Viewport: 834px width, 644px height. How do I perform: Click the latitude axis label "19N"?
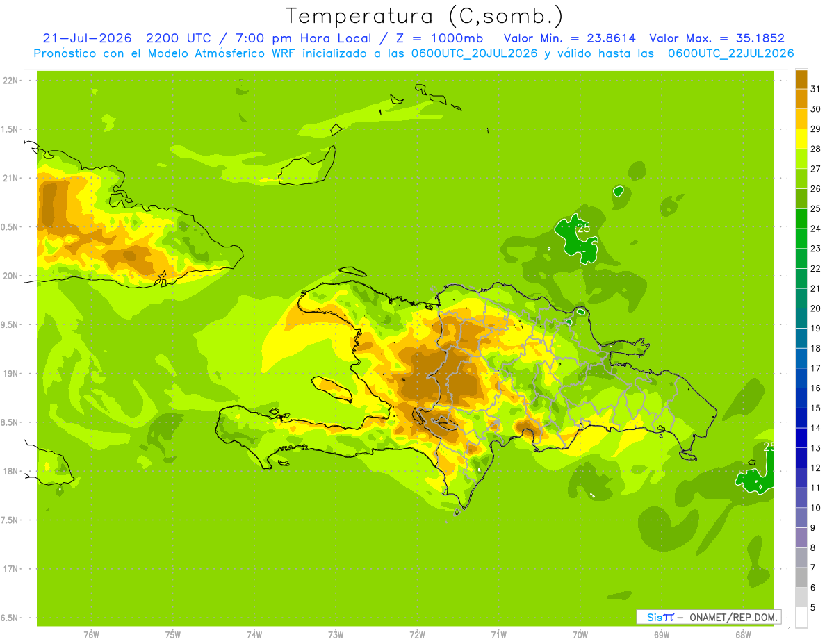pyautogui.click(x=12, y=374)
